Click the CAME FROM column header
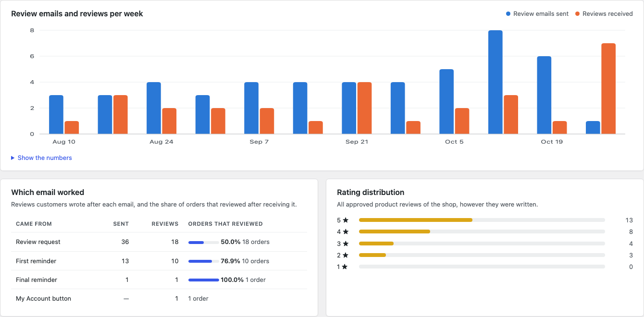Image resolution: width=644 pixels, height=317 pixels. (34, 224)
